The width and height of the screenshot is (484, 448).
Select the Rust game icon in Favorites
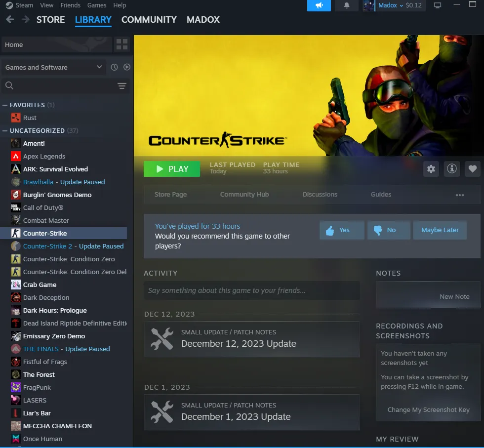(x=16, y=118)
